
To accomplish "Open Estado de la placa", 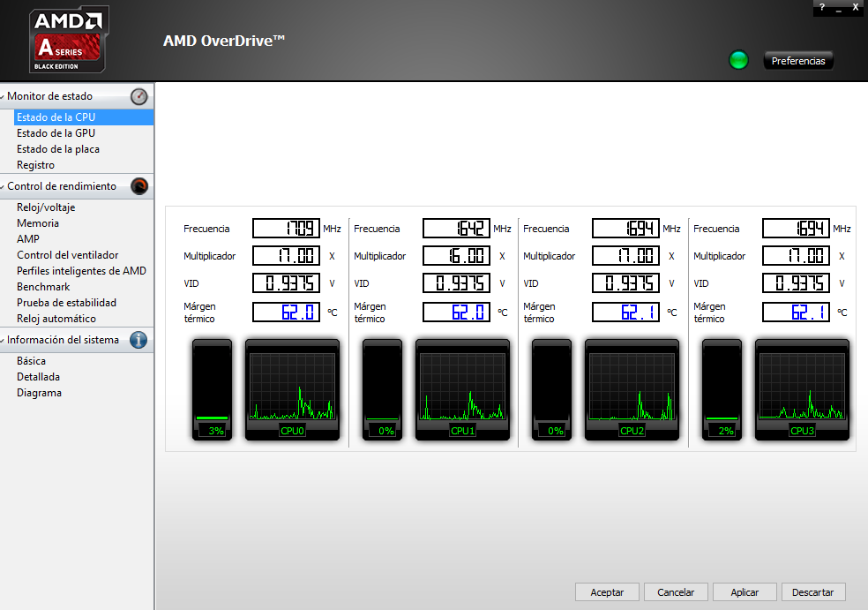I will click(58, 149).
